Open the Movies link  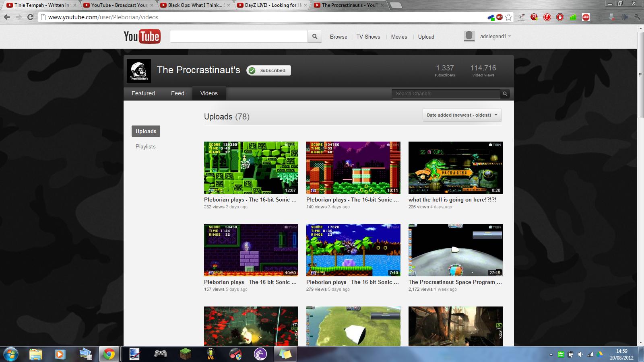[x=399, y=37]
